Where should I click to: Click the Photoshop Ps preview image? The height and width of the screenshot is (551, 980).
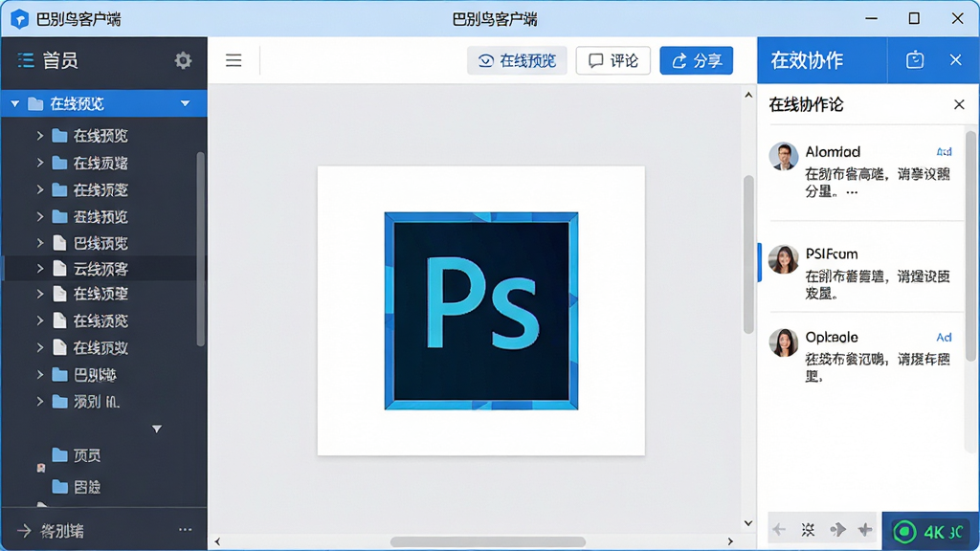click(481, 311)
